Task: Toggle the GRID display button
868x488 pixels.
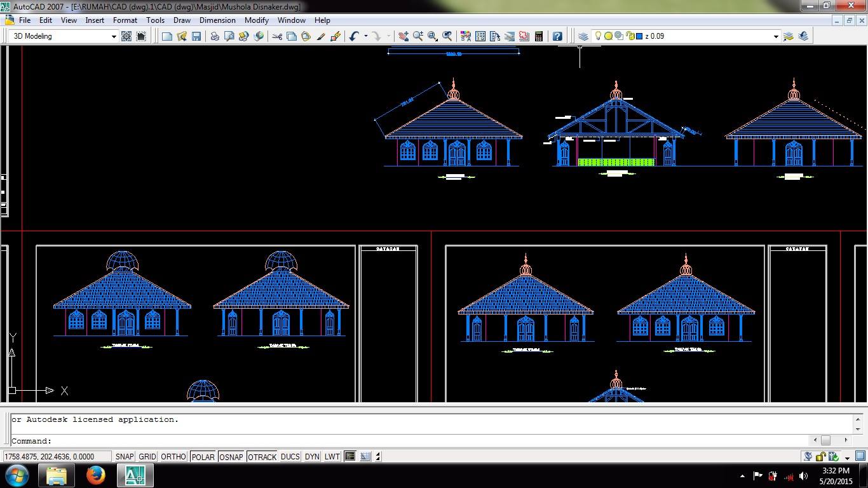Action: click(147, 456)
